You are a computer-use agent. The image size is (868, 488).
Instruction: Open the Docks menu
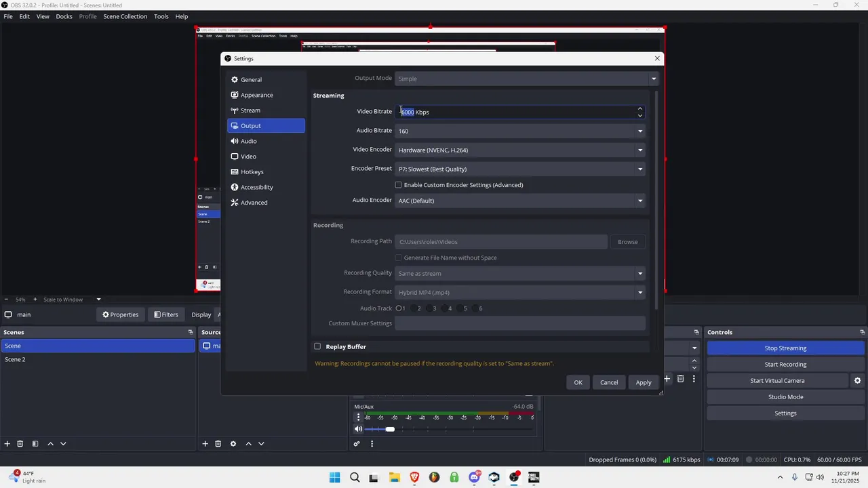click(x=64, y=16)
